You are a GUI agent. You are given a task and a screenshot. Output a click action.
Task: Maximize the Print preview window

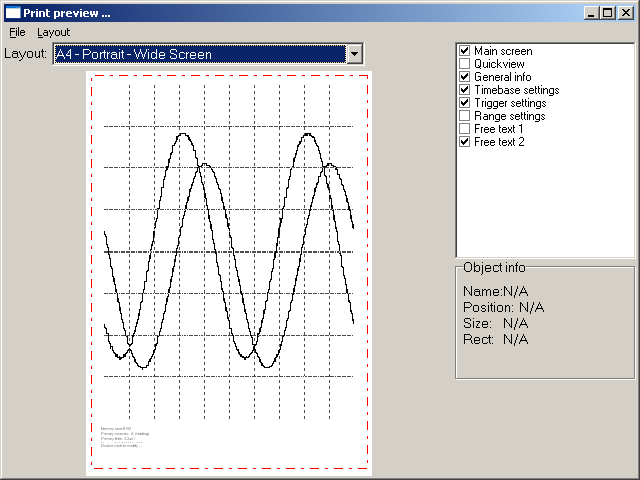point(608,12)
